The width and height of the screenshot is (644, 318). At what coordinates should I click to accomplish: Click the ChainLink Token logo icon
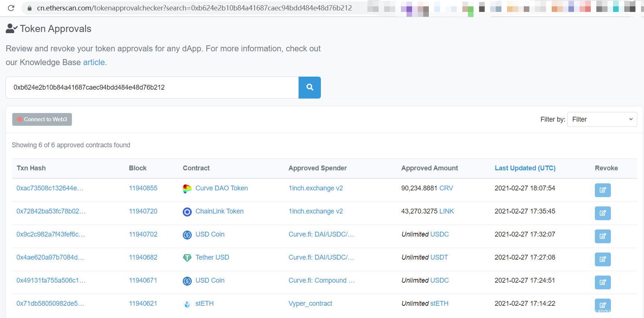(187, 212)
